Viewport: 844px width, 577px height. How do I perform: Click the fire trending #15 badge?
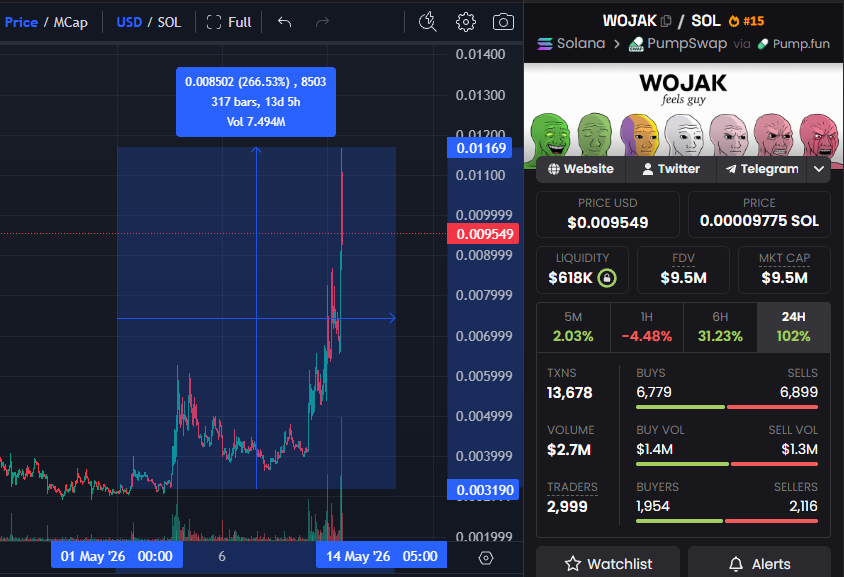(x=746, y=21)
